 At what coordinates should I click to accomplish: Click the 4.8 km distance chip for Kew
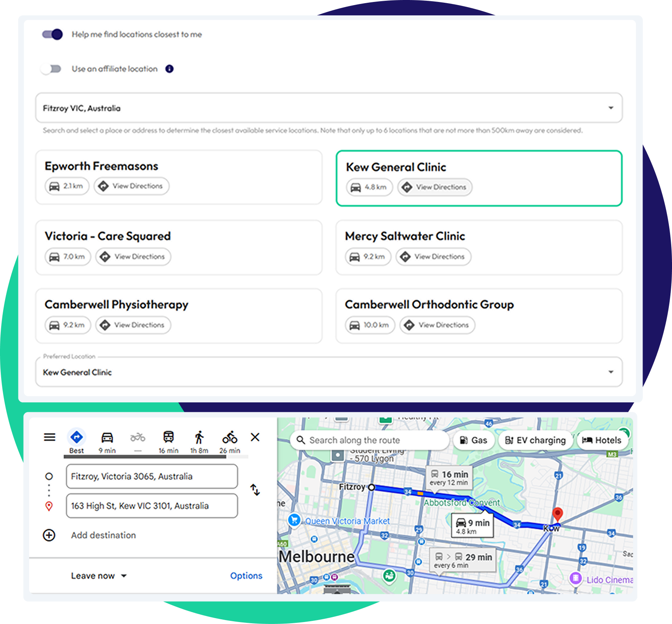coord(369,187)
